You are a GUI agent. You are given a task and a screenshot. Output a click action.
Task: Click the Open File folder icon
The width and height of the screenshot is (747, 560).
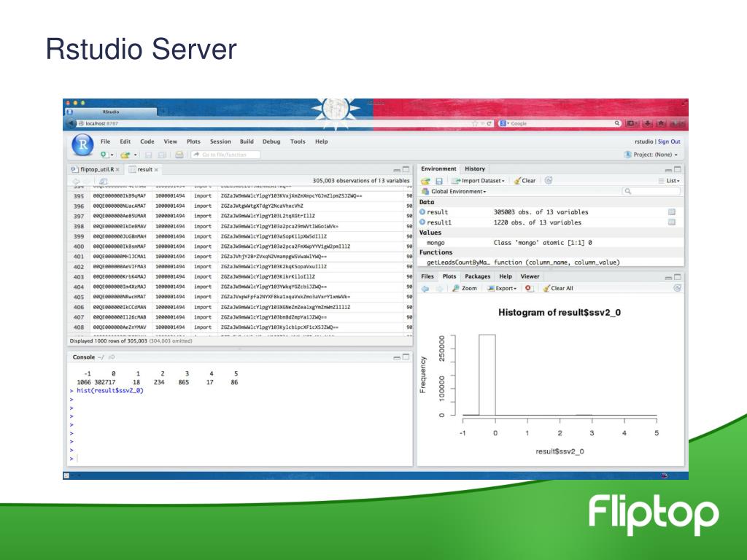point(125,155)
